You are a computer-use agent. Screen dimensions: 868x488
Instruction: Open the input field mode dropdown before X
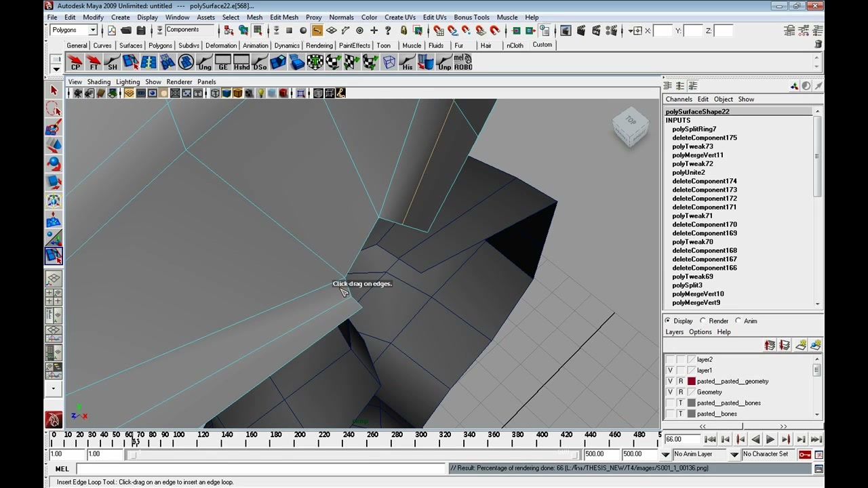pos(635,30)
